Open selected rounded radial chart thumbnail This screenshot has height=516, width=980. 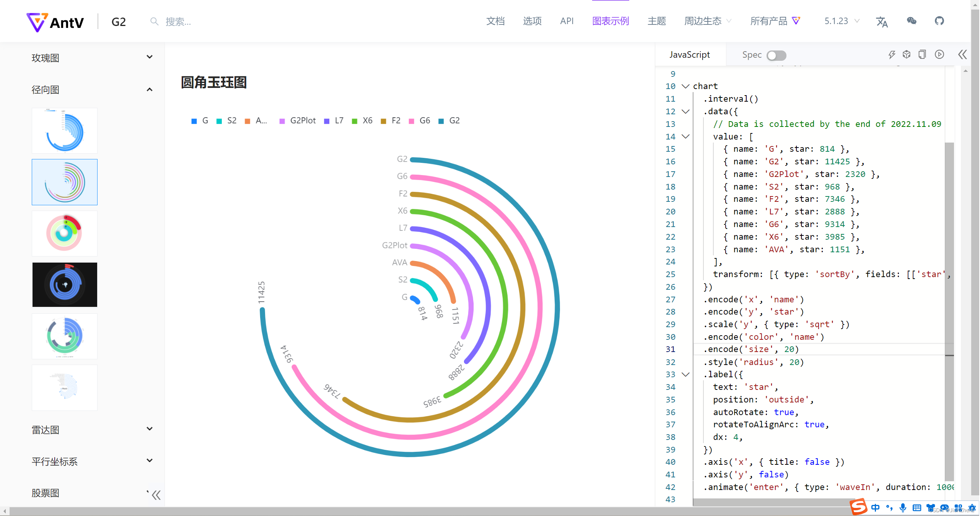(x=65, y=182)
